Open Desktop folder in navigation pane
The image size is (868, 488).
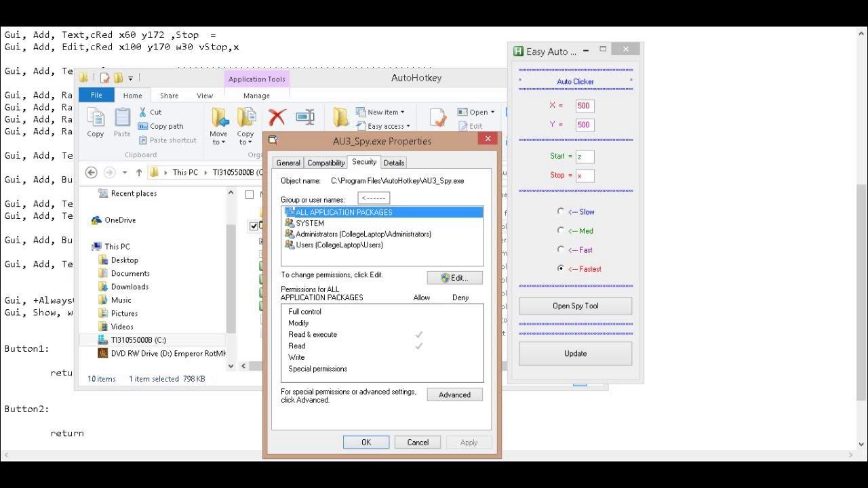coord(118,260)
